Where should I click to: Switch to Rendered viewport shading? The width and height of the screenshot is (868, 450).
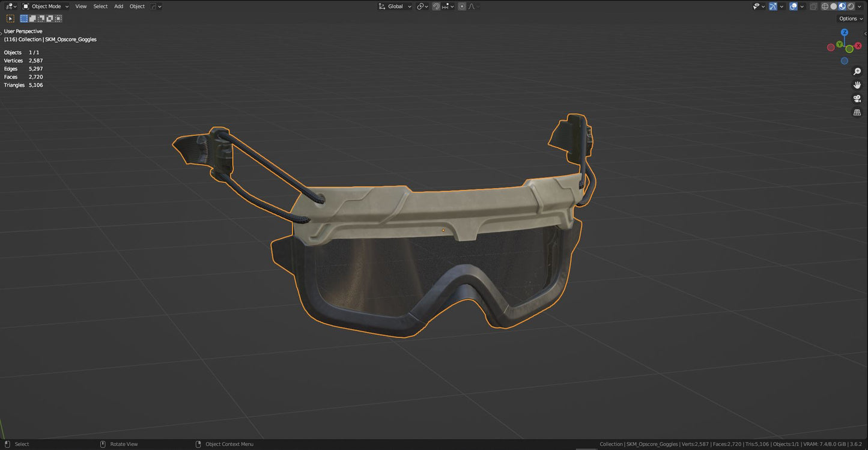pos(851,6)
